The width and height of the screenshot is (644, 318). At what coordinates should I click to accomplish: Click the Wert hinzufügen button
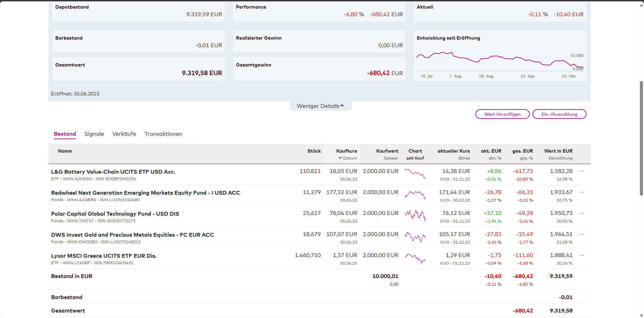tap(502, 114)
